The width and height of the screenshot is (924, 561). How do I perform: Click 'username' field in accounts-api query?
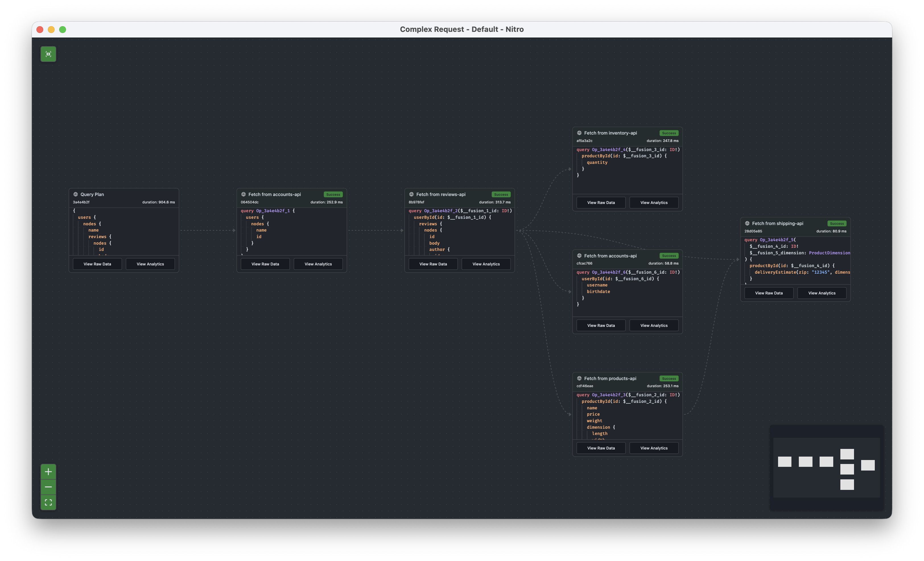pos(597,285)
